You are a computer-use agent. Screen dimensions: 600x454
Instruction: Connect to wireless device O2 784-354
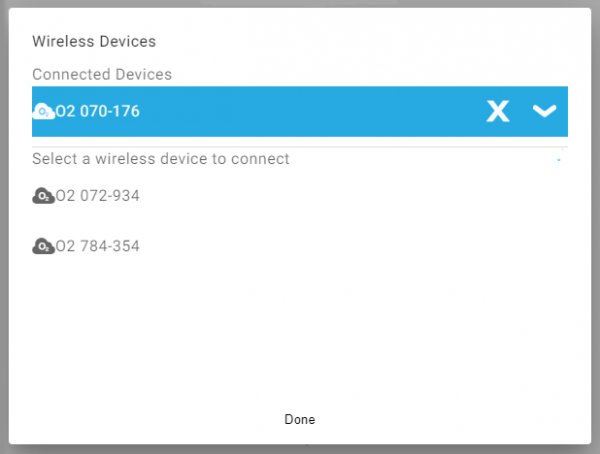pos(97,246)
